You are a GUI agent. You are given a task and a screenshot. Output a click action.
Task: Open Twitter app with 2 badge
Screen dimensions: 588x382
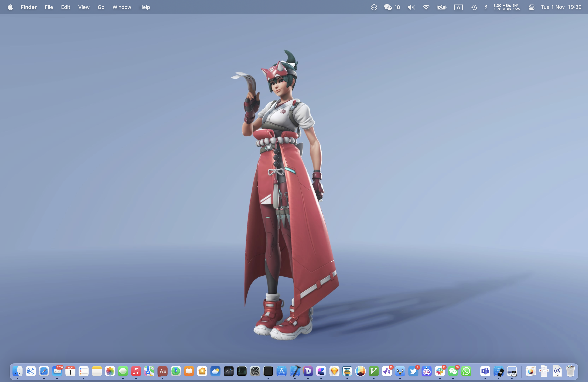pyautogui.click(x=413, y=371)
